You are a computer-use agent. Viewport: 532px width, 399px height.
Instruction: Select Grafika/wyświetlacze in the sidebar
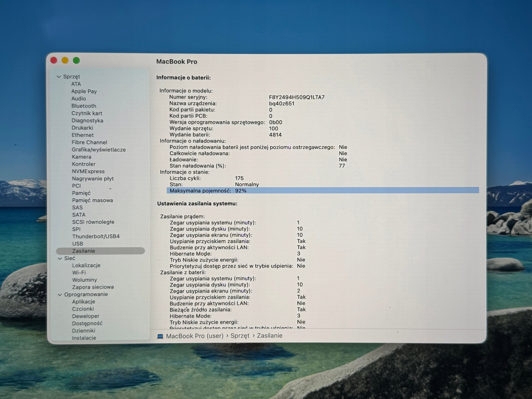99,150
